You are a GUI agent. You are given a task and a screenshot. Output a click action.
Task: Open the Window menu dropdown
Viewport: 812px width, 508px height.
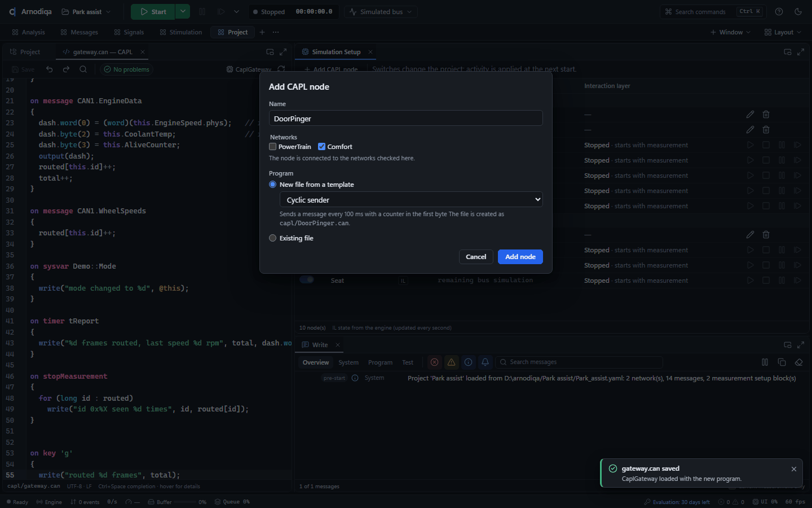[x=730, y=32]
